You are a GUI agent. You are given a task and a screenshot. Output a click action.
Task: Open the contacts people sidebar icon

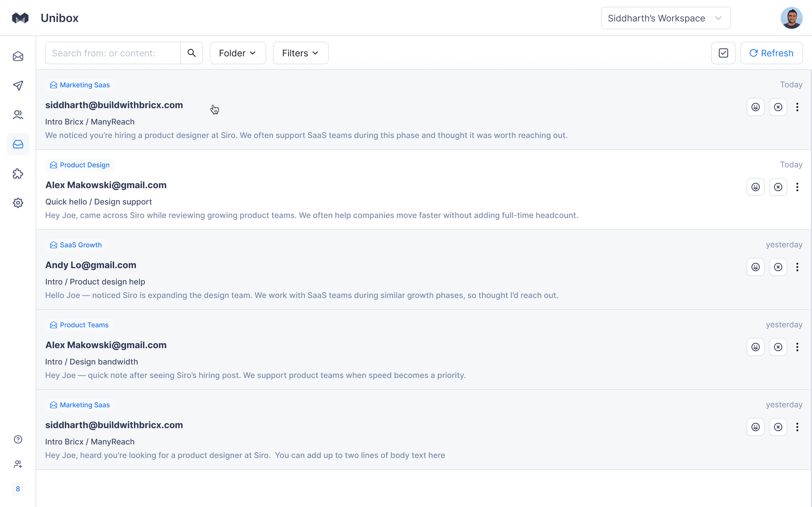click(x=18, y=115)
